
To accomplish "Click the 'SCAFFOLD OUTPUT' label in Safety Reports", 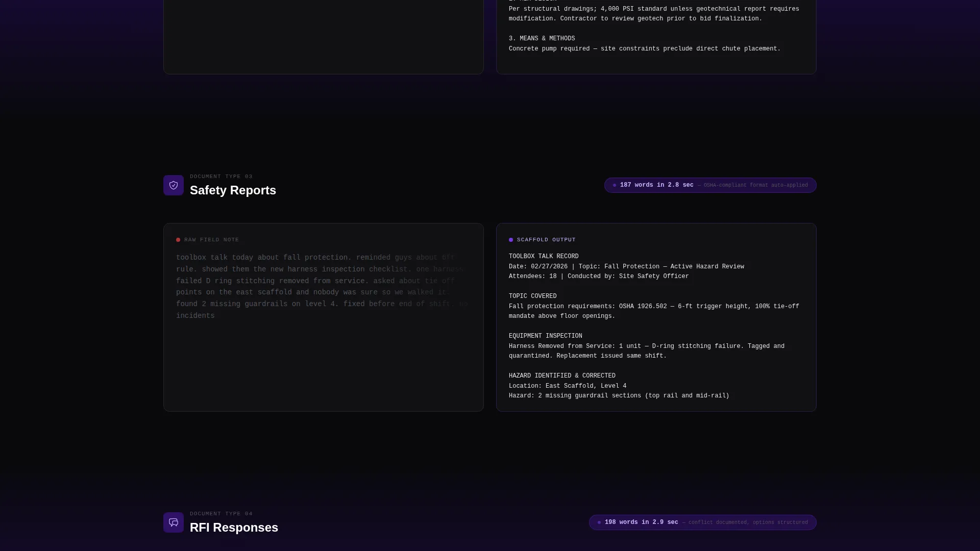I will tap(546, 240).
